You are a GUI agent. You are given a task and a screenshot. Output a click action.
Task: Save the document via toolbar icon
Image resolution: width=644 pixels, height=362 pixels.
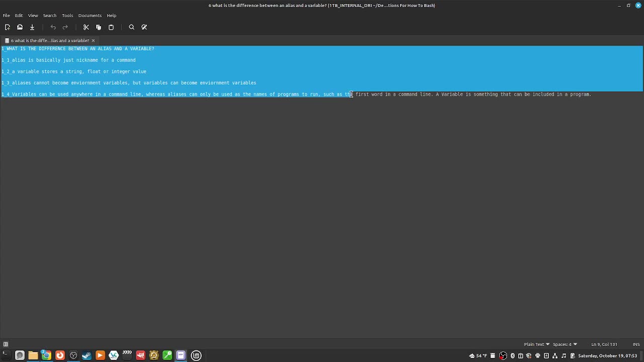tap(32, 27)
